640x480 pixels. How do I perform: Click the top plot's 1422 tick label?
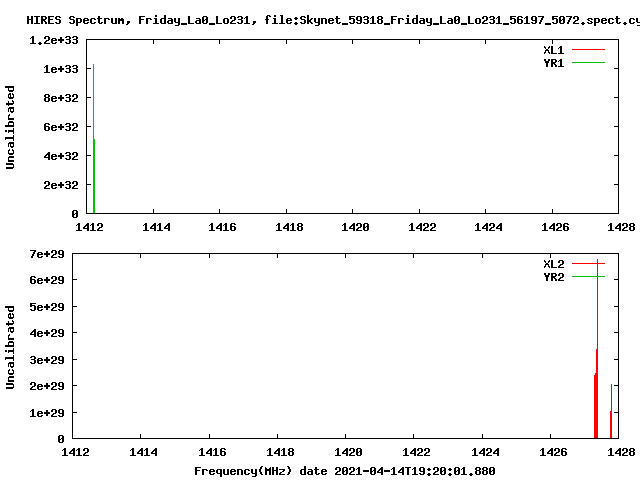pyautogui.click(x=422, y=227)
